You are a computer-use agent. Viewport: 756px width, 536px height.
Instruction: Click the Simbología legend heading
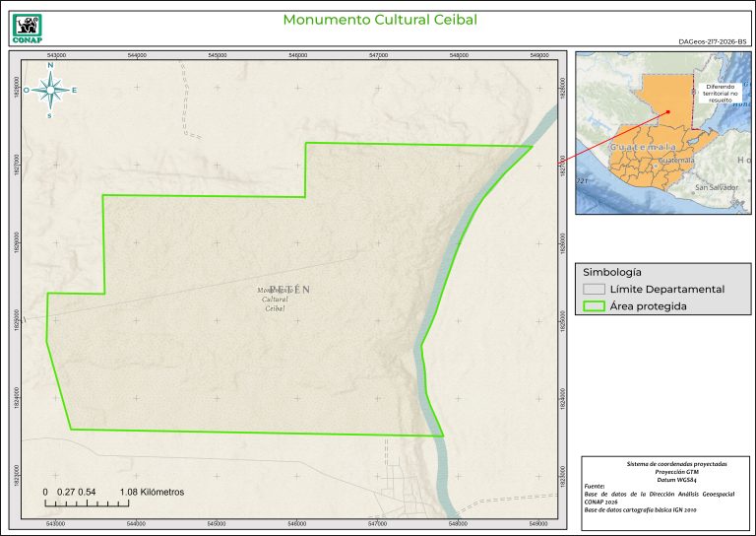(x=612, y=271)
